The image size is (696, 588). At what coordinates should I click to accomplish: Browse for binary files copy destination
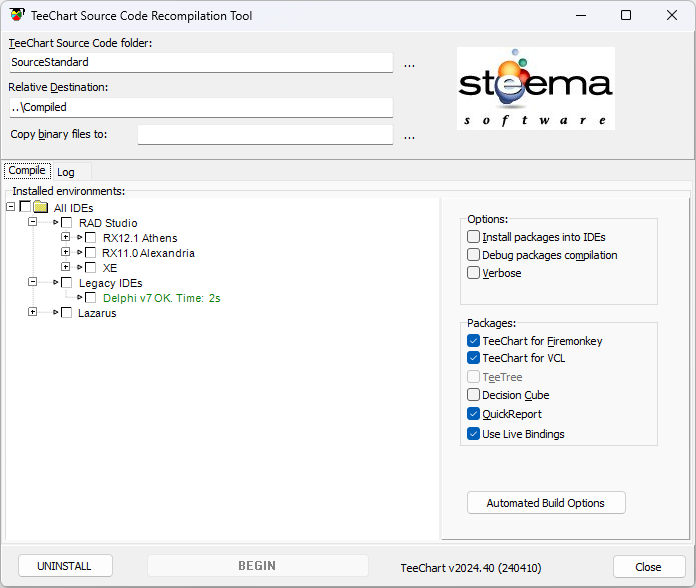click(409, 137)
